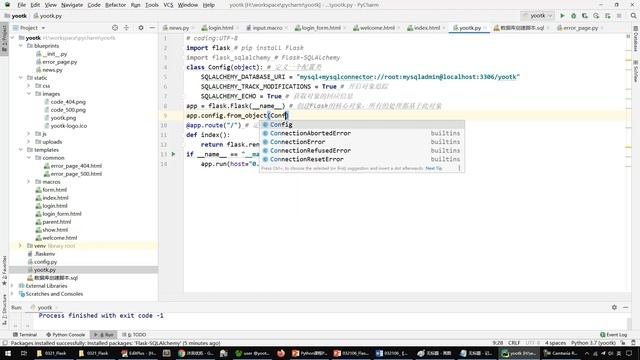Open the yootk run configuration dropdown
Viewport: 640px width, 360px height.
click(538, 16)
